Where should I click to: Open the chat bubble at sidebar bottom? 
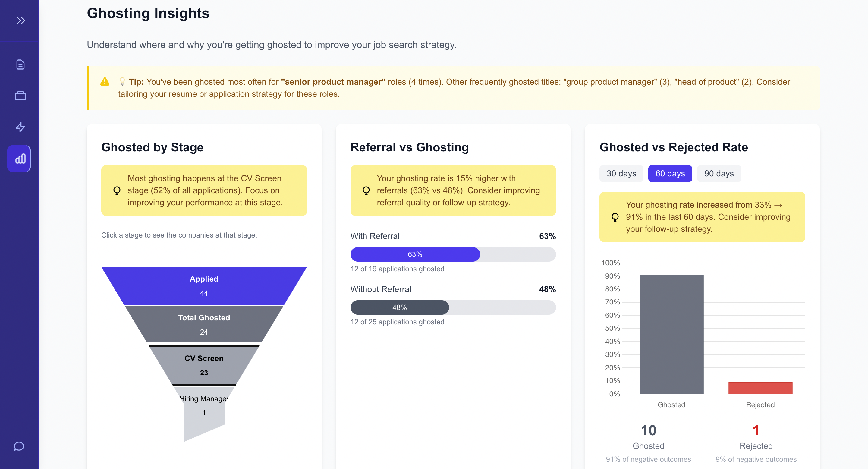click(19, 446)
